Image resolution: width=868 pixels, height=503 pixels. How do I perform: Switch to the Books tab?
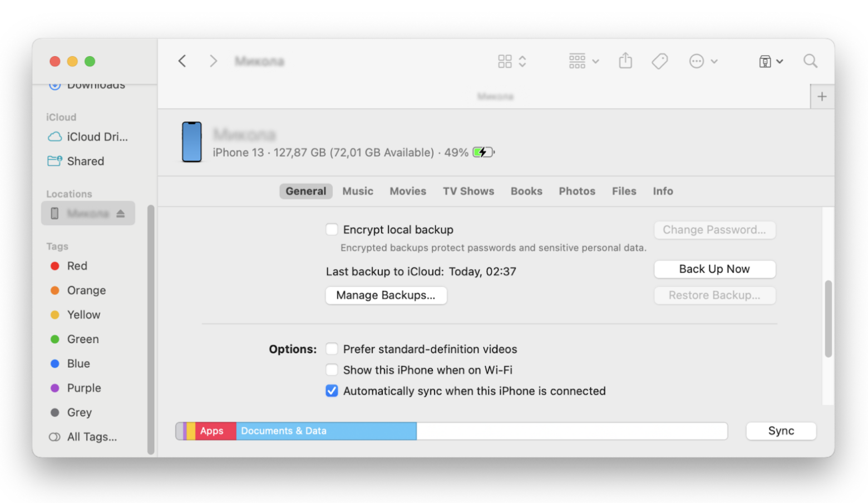coord(526,191)
